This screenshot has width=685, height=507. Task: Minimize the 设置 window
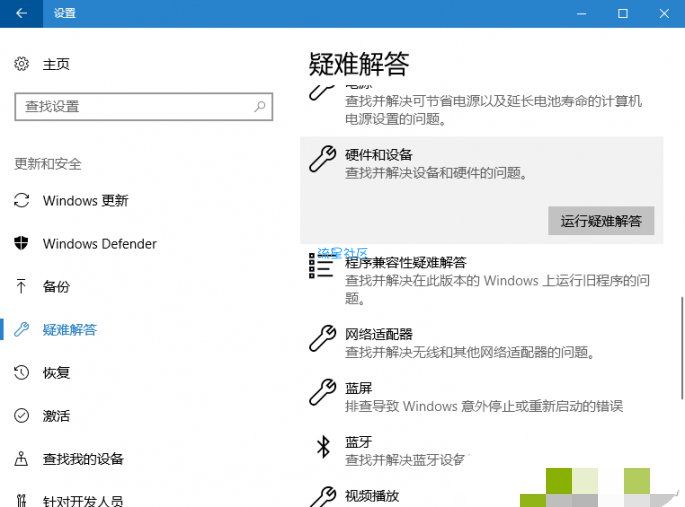[581, 14]
